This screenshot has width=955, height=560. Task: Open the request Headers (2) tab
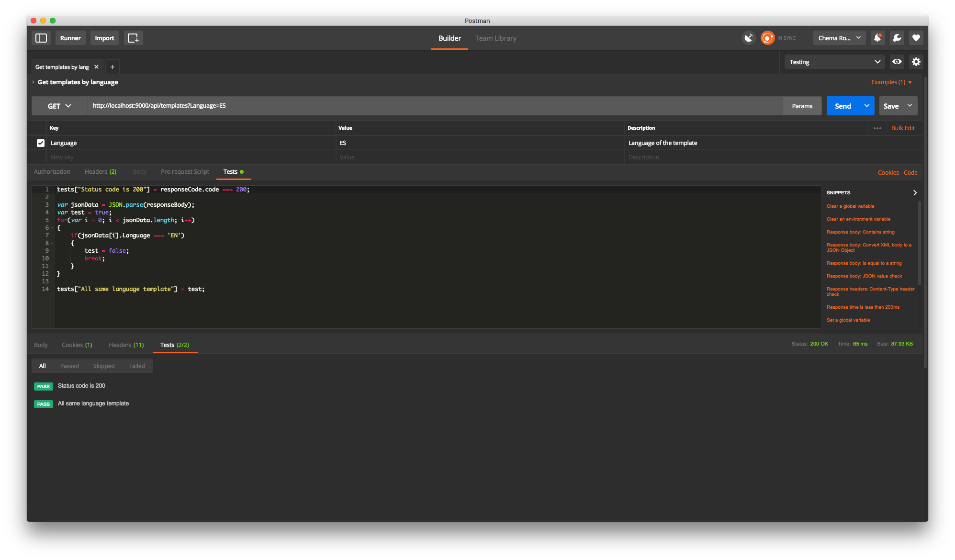101,172
